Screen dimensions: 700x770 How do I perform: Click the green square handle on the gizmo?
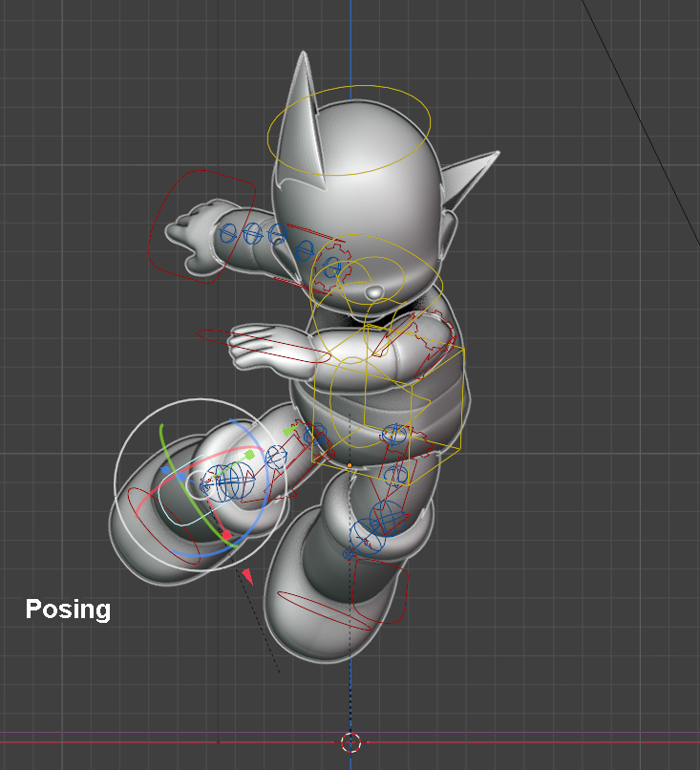[x=250, y=455]
